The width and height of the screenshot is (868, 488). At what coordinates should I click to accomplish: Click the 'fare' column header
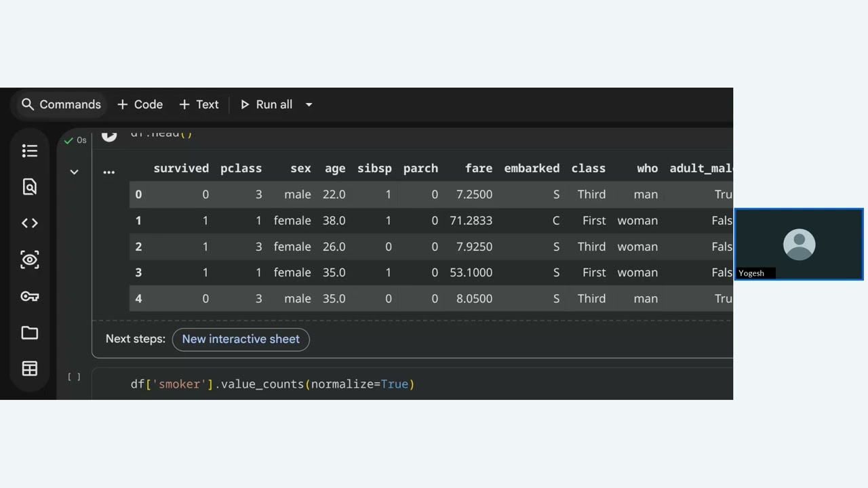point(479,169)
